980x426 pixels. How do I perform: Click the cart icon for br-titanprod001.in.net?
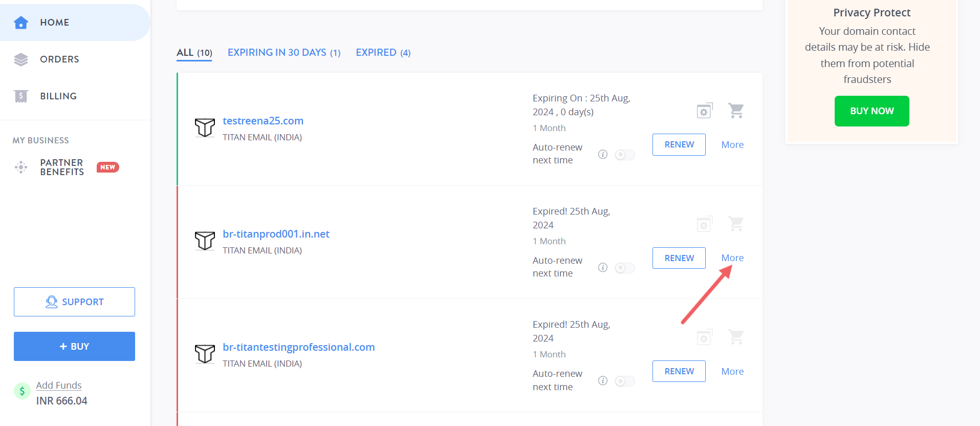(736, 224)
